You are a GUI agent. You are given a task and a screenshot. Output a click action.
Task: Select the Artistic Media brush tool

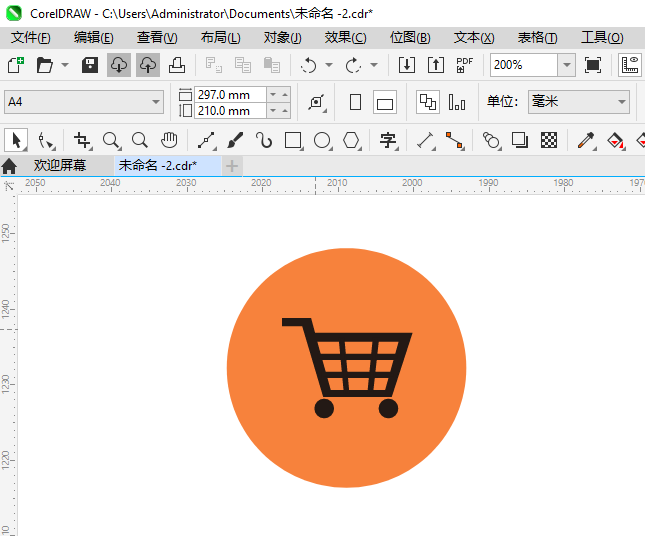point(235,141)
